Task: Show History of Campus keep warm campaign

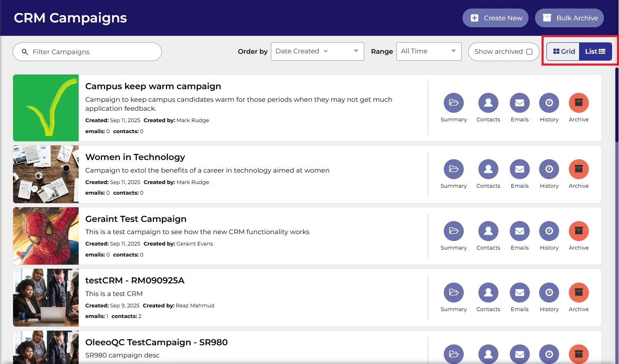Action: coord(549,103)
